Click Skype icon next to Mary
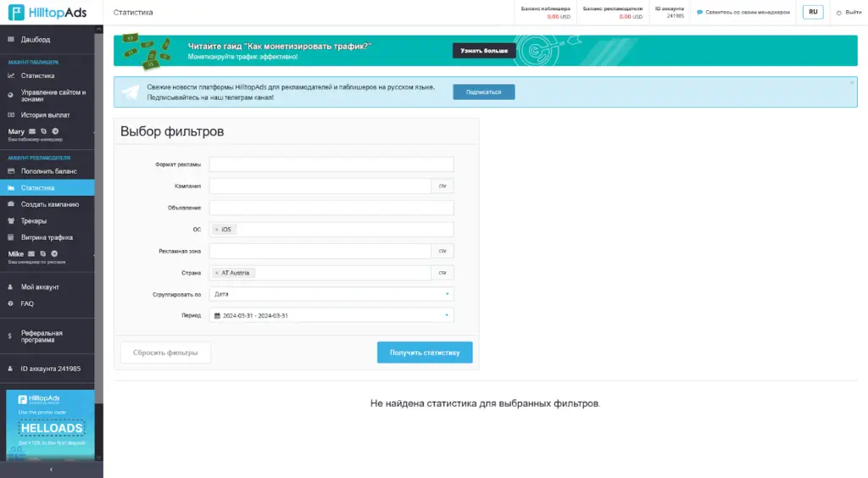Screen dimensions: 868x478 pos(44,131)
